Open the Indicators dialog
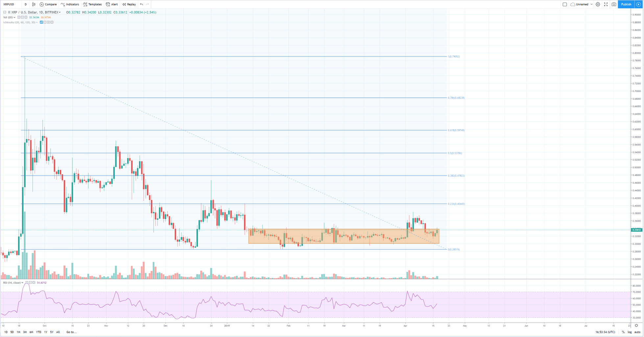This screenshot has width=644, height=337. pos(70,4)
